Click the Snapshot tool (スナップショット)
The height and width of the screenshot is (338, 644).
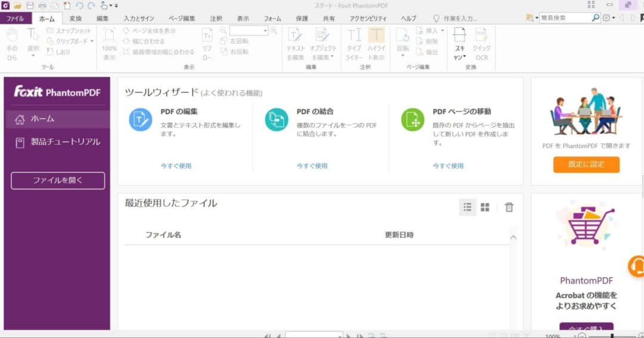tap(69, 31)
